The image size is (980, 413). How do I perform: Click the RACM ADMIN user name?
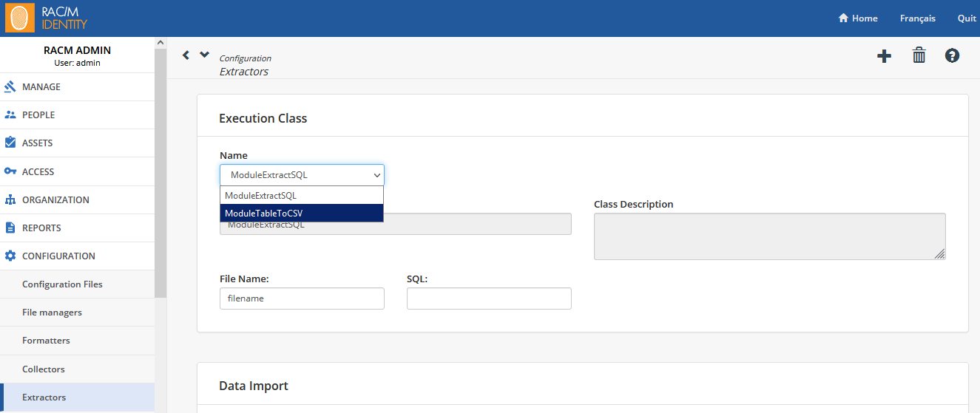78,50
